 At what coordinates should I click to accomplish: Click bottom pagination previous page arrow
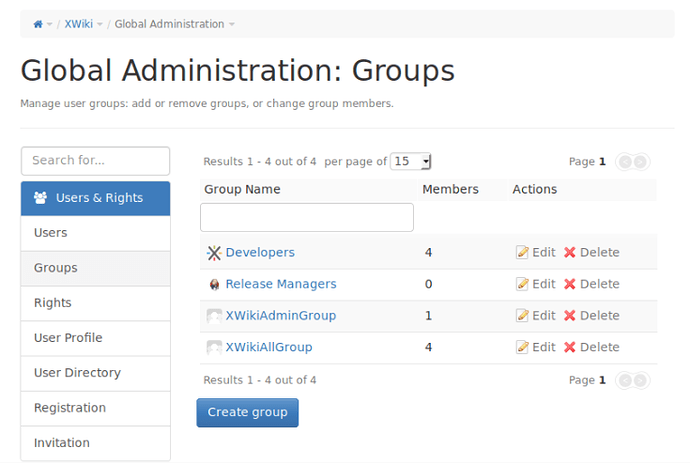tap(625, 380)
